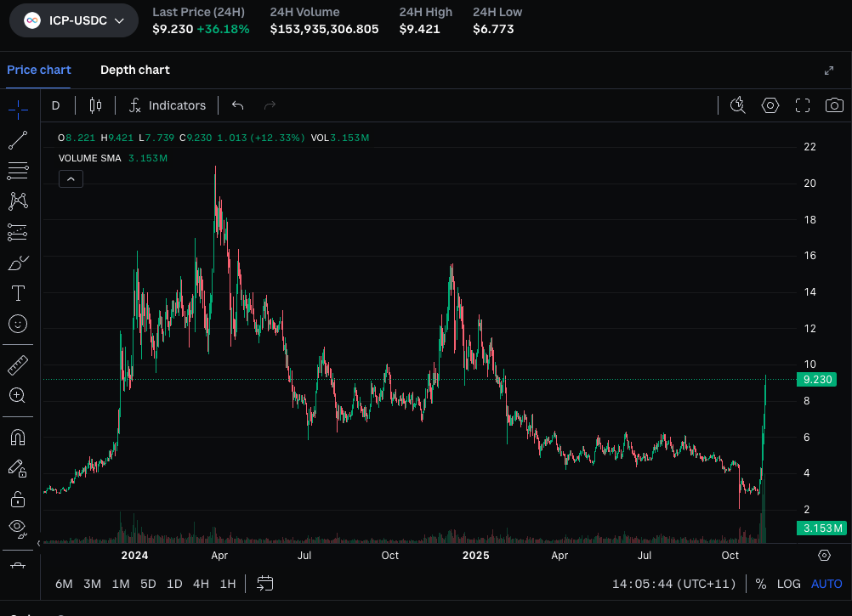
Task: Click the OHLC values legend row
Action: coord(213,138)
